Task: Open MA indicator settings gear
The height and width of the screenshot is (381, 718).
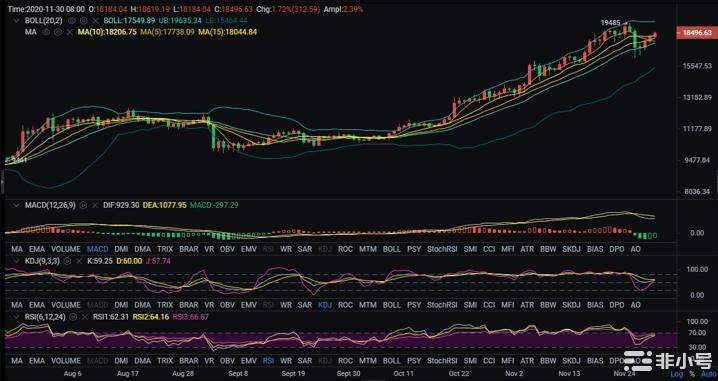Action: point(58,32)
